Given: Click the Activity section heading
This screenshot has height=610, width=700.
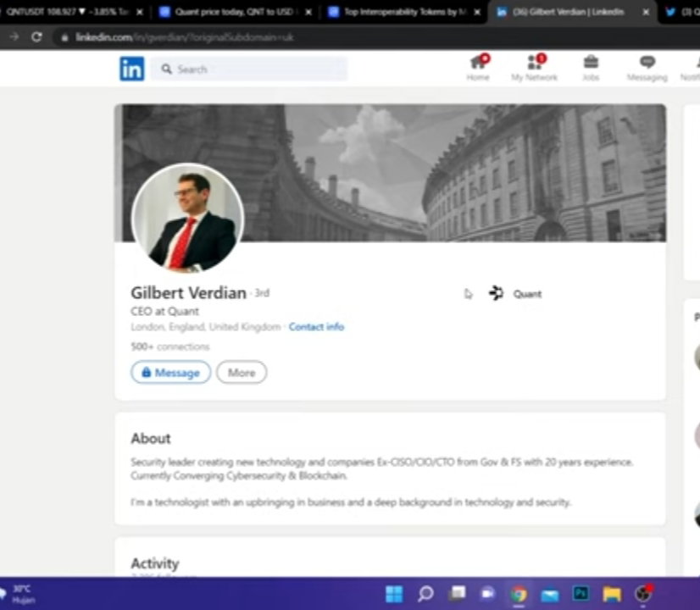Looking at the screenshot, I should pyautogui.click(x=154, y=563).
